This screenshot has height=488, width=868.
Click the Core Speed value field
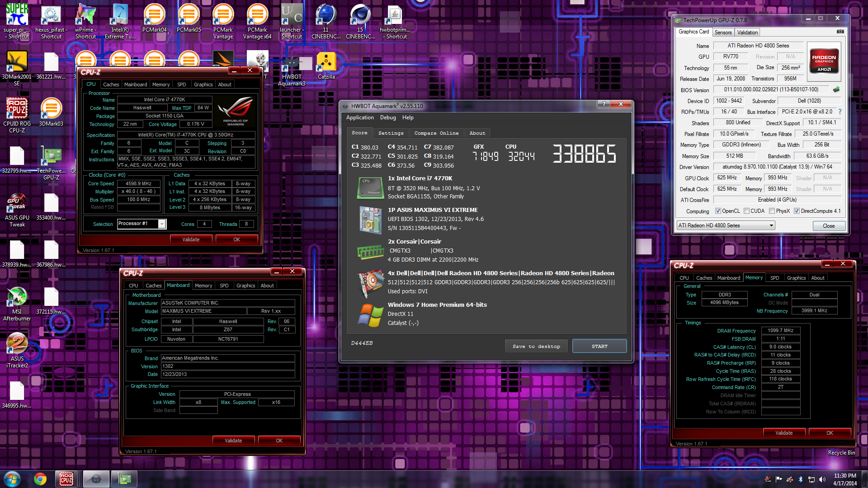[139, 183]
